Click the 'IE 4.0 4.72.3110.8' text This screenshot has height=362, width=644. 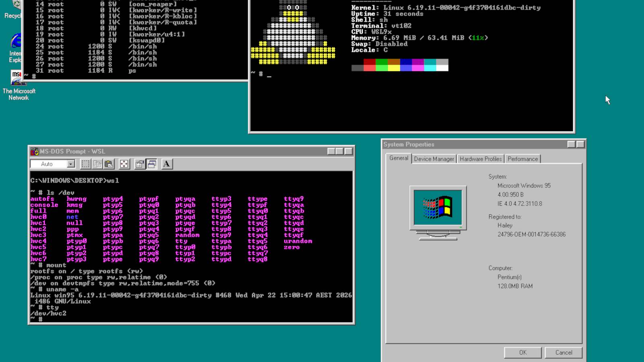(520, 204)
